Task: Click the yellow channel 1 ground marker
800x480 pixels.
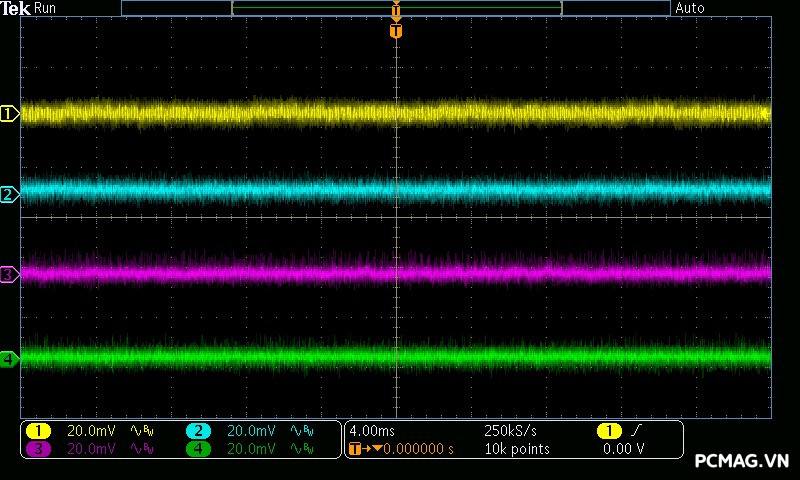Action: (9, 114)
